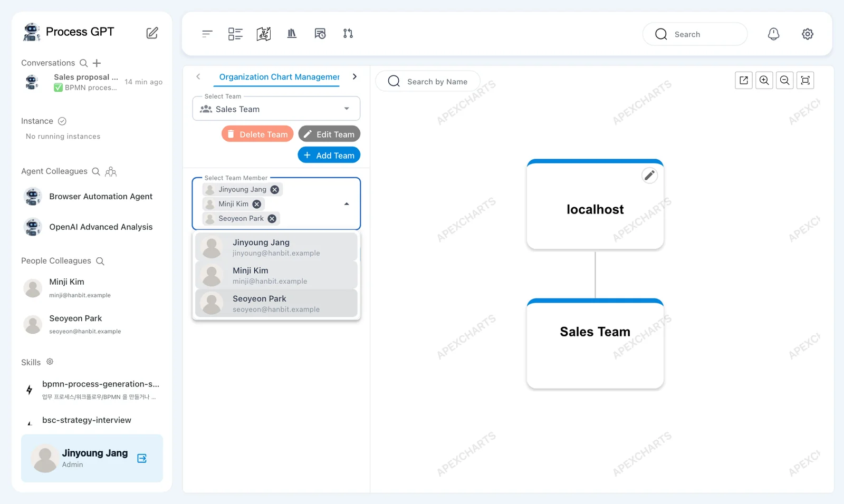The image size is (844, 504).
Task: Zoom in on the org chart
Action: tap(764, 80)
